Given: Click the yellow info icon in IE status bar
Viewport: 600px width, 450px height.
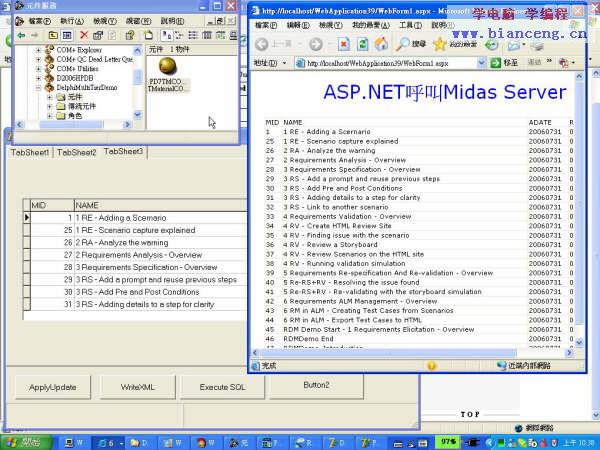Looking at the screenshot, I should point(431,366).
